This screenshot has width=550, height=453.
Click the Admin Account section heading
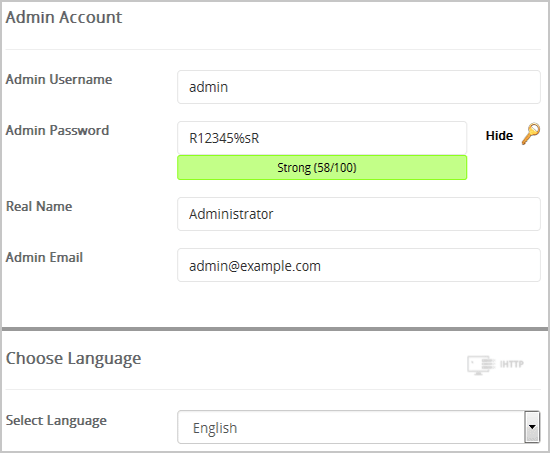click(64, 17)
